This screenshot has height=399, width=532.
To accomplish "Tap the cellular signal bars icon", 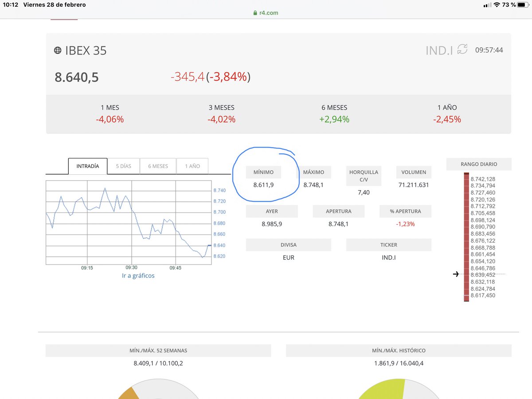I will (x=487, y=5).
